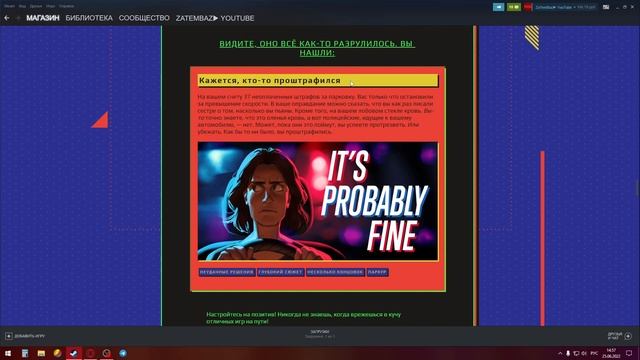640x360 pixels.
Task: Switch the РУС input language indicator
Action: (594, 353)
